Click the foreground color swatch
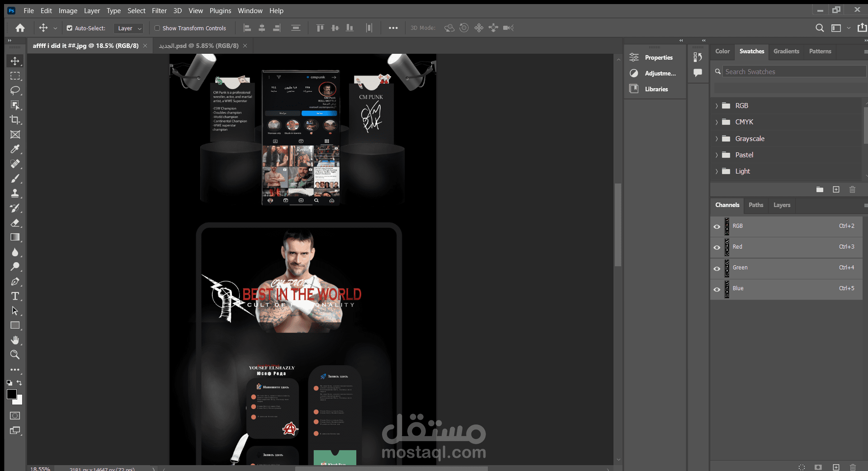 pos(12,394)
